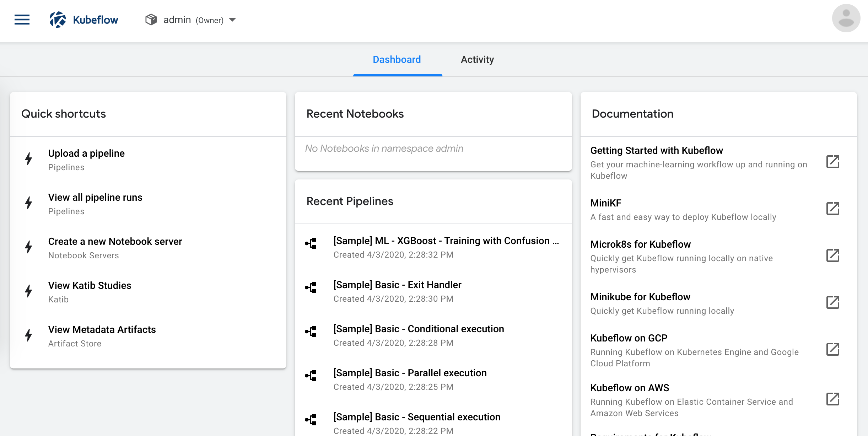Open external link icon for MiniKF
The width and height of the screenshot is (868, 436).
[832, 209]
